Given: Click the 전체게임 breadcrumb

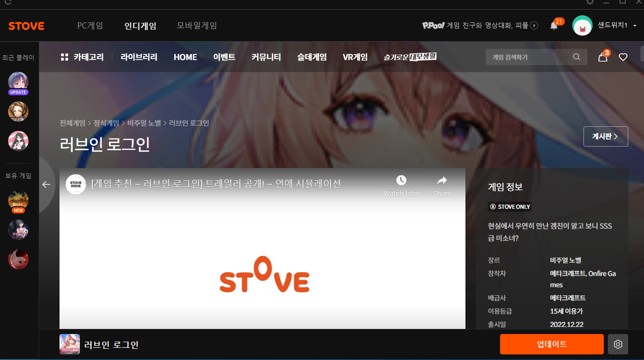Looking at the screenshot, I should tap(73, 123).
